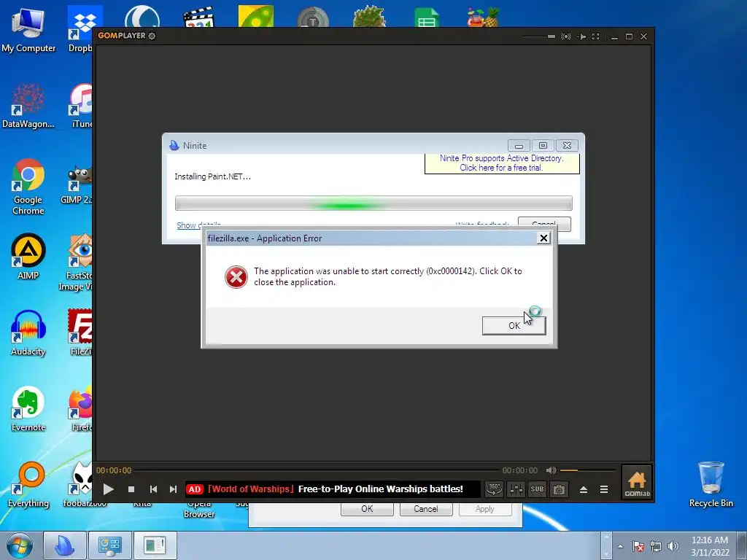Open Action Center flag tray icon
The height and width of the screenshot is (560, 747).
click(x=638, y=546)
